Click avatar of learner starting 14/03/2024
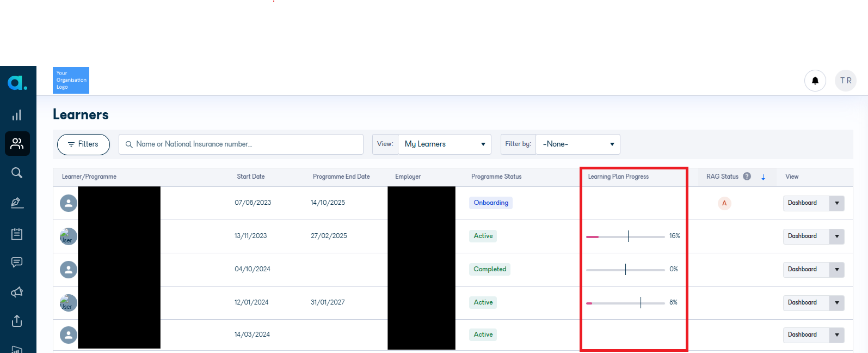The height and width of the screenshot is (353, 868). pyautogui.click(x=69, y=335)
